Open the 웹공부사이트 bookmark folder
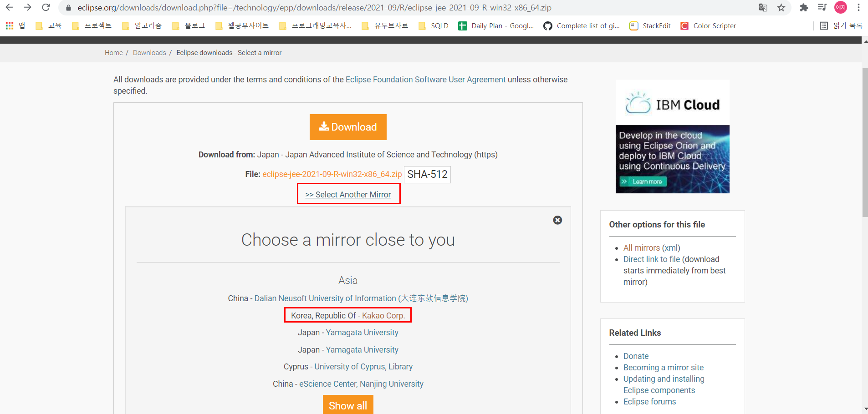Image resolution: width=868 pixels, height=414 pixels. [x=242, y=25]
